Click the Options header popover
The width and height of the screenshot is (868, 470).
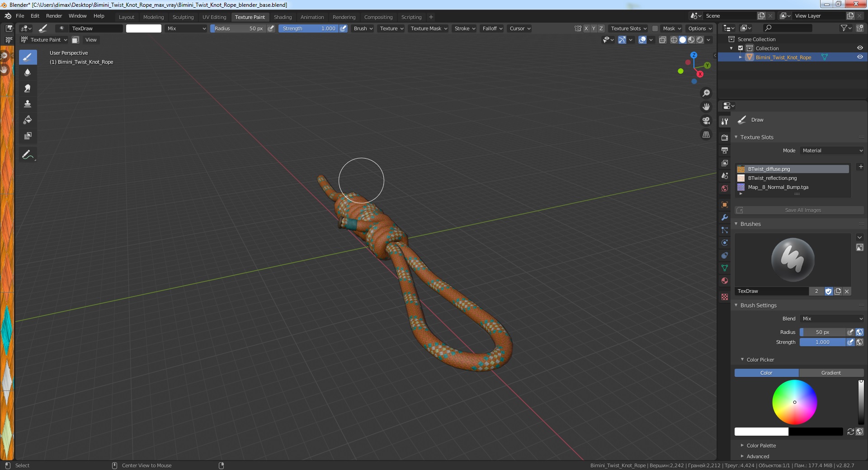point(699,28)
